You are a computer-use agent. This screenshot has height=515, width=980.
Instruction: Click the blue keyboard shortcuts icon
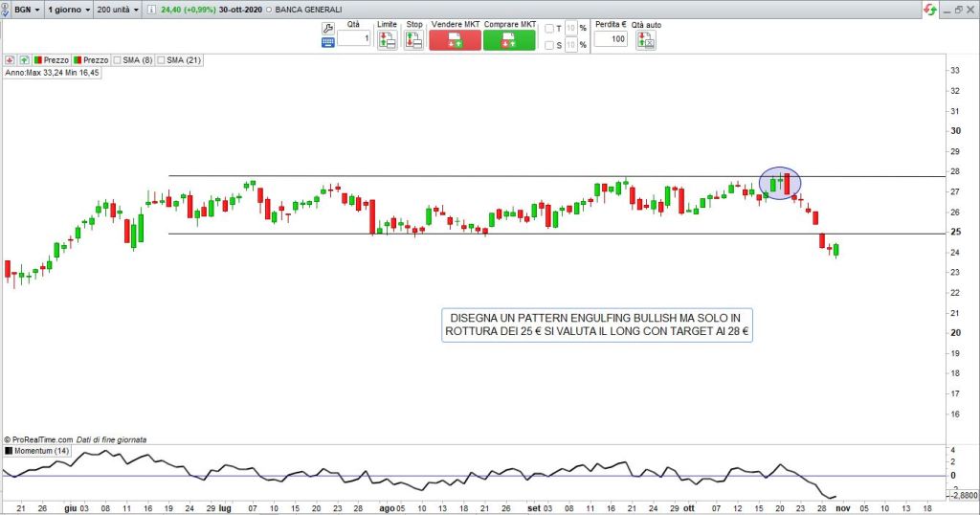[328, 42]
